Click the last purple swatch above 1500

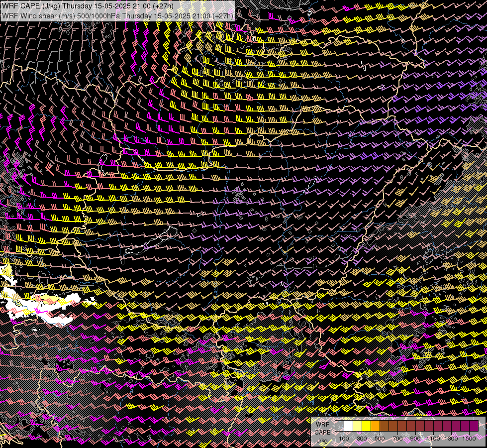[474, 426]
